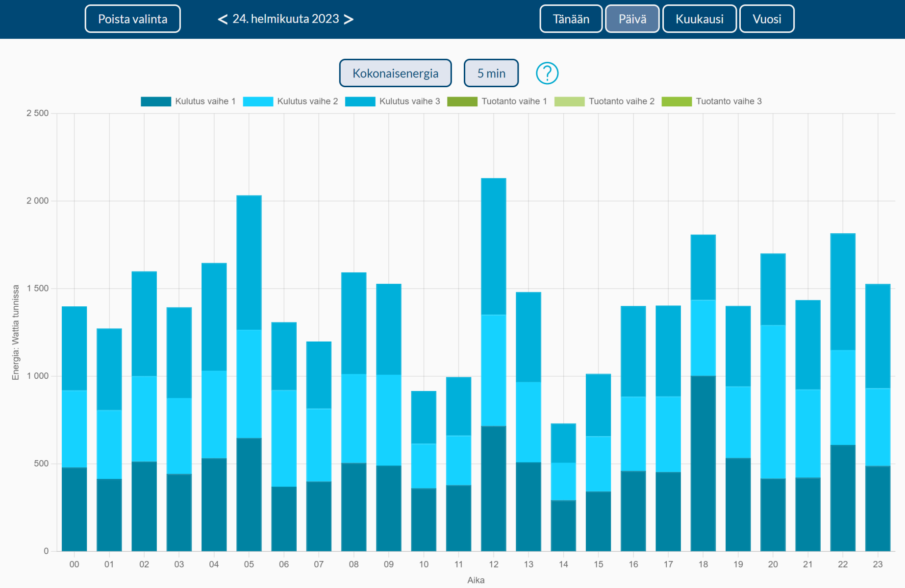This screenshot has width=905, height=588.
Task: Hide Kulutus vaihe 3 legend series
Action: (393, 101)
